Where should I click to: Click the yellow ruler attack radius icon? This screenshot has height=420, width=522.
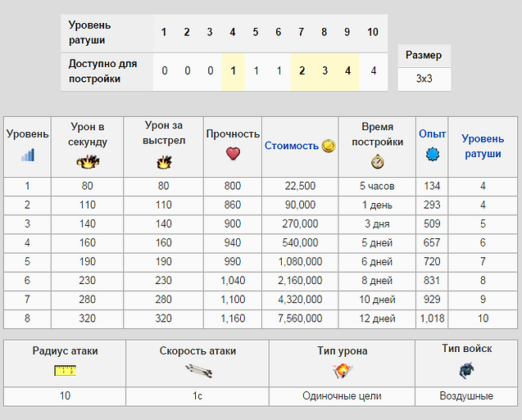pyautogui.click(x=66, y=370)
